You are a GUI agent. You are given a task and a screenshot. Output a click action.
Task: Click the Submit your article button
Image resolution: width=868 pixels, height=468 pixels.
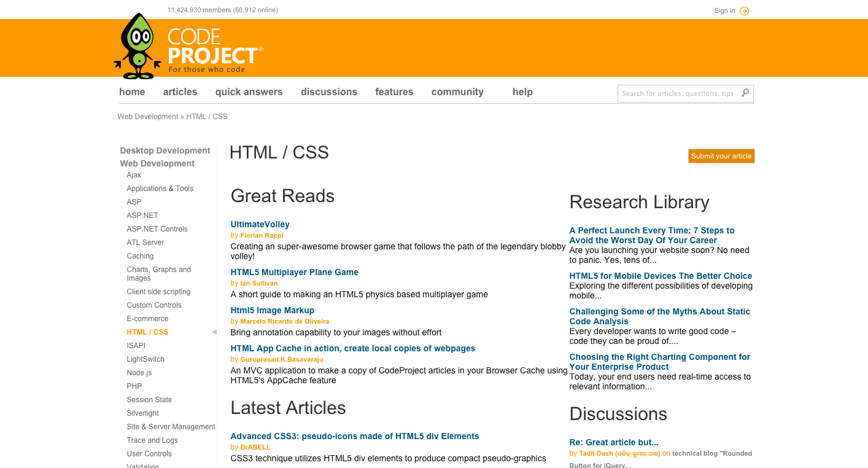point(721,156)
